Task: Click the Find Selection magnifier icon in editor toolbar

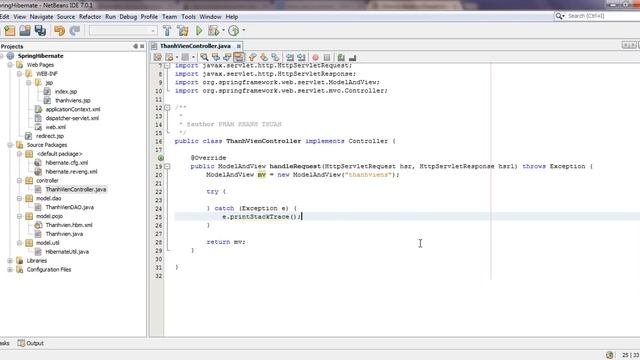Action: (204, 58)
